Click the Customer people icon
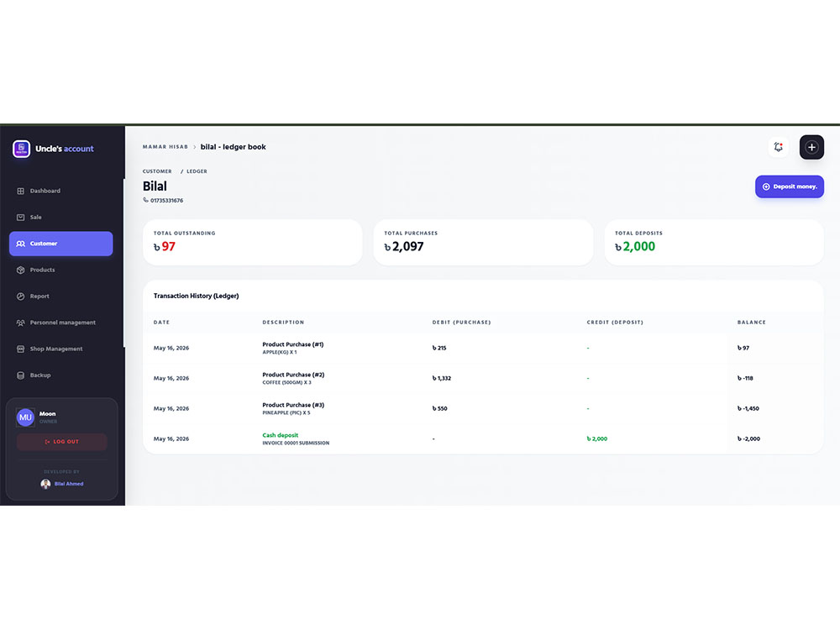840x630 pixels. (20, 244)
